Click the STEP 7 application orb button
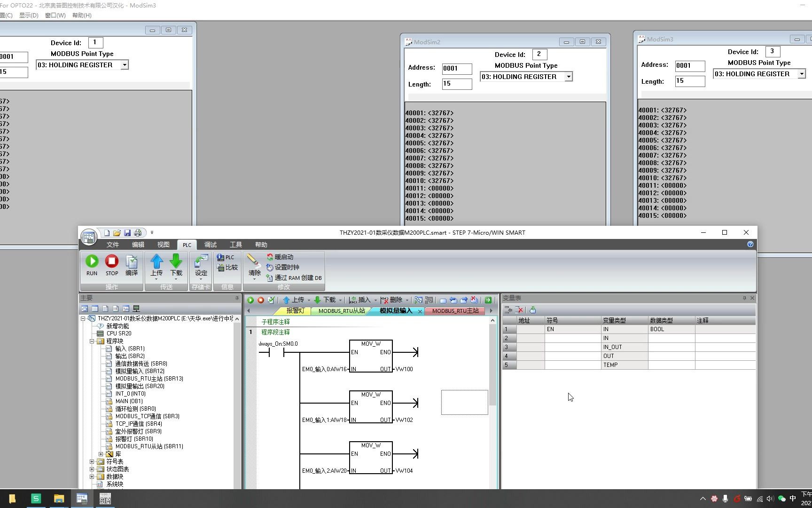The image size is (812, 508). (88, 237)
